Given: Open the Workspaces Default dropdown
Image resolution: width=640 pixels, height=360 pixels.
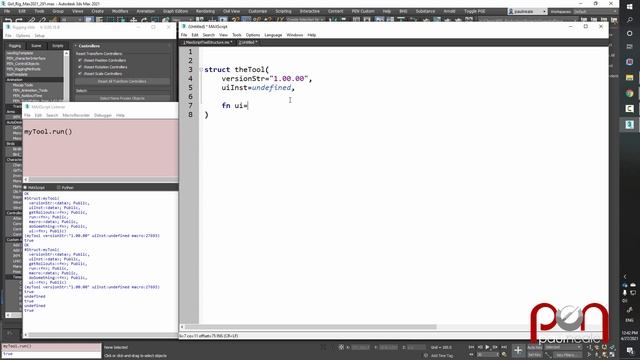Looking at the screenshot, I should point(596,11).
